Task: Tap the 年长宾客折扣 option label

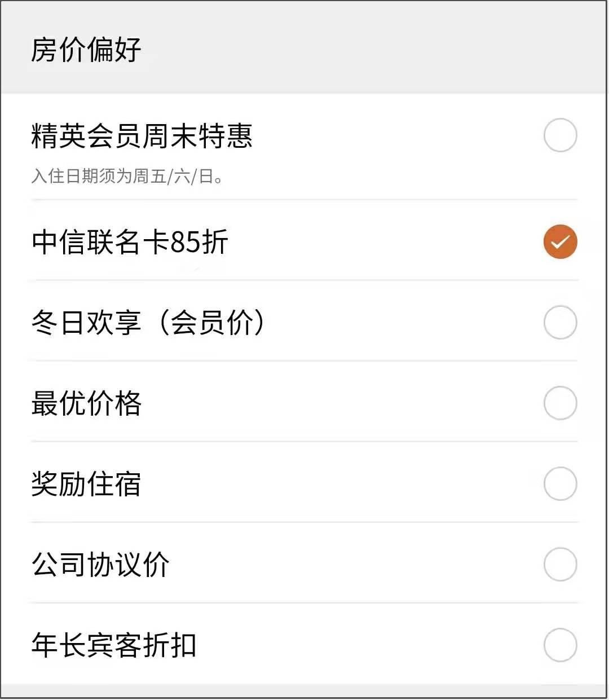Action: [x=113, y=645]
